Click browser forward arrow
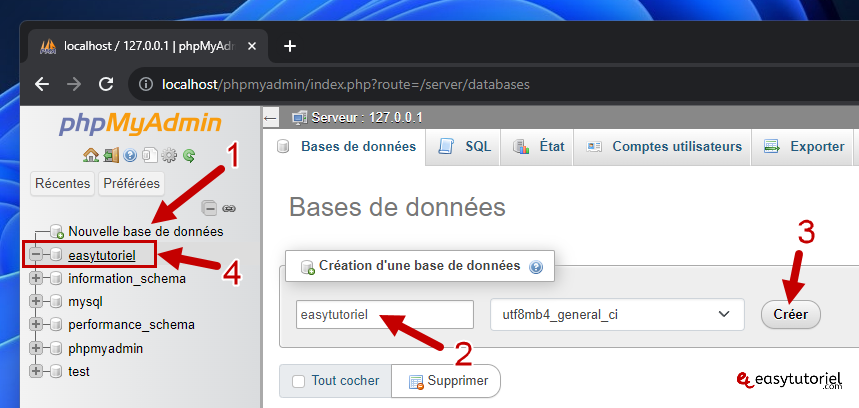859x408 pixels. [x=74, y=84]
